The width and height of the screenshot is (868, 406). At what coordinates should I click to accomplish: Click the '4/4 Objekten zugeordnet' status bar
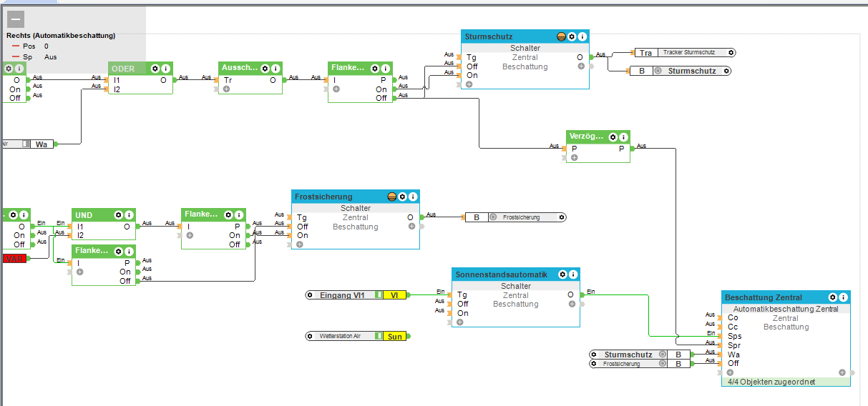coord(786,382)
